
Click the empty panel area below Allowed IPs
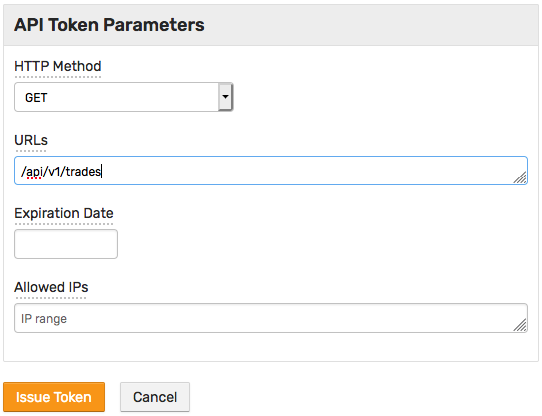click(271, 347)
